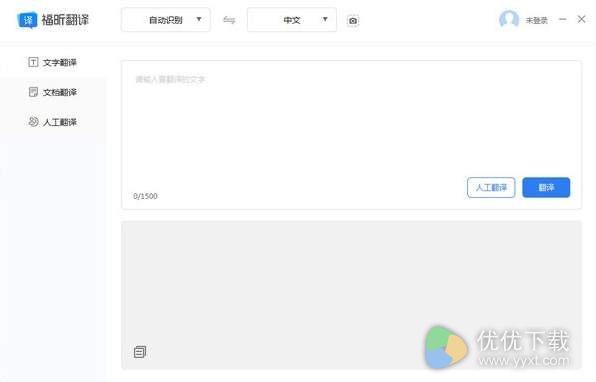Click the arrow next to 中文

(x=325, y=19)
